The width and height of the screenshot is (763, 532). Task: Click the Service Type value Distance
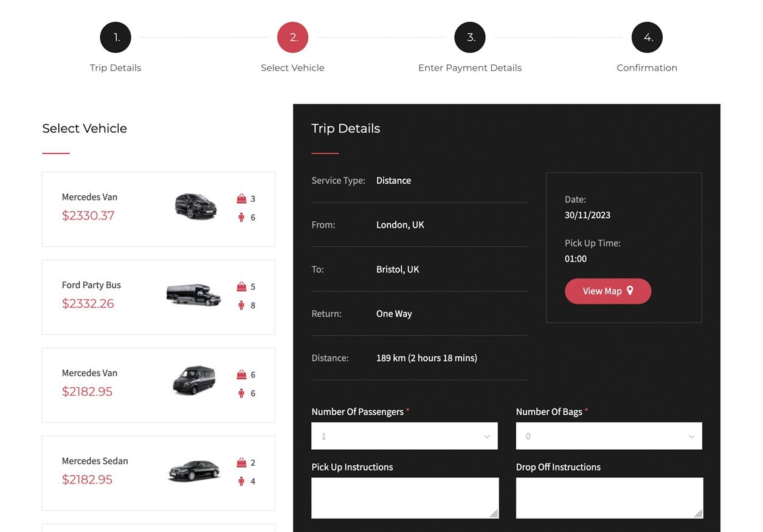pyautogui.click(x=393, y=181)
